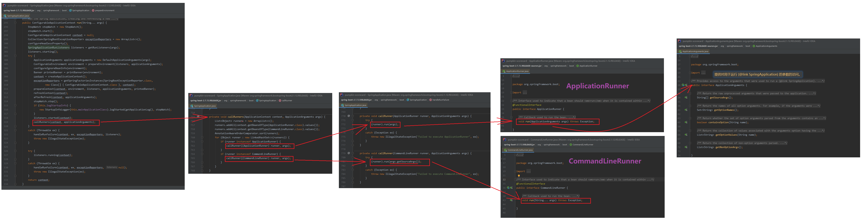This screenshot has height=223, width=868.
Task: Click gutter icon next to getNonOptionArgs
Action: [x=686, y=147]
